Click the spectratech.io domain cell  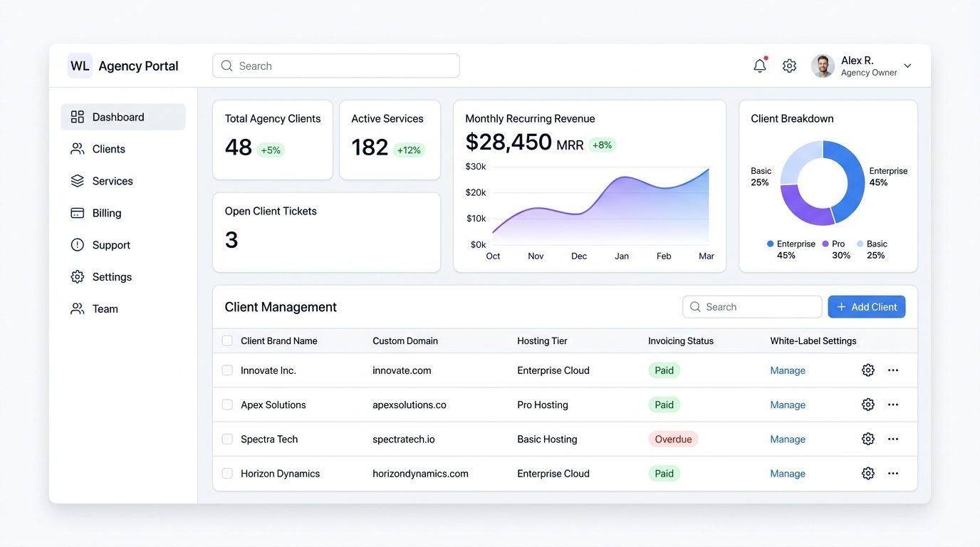[404, 439]
